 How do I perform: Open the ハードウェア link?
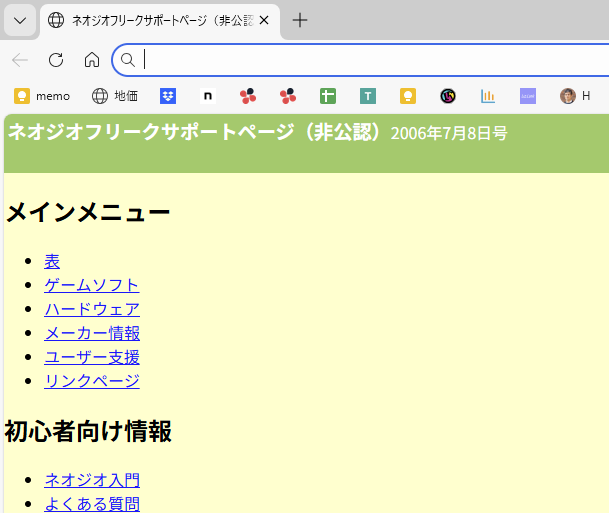(x=92, y=309)
